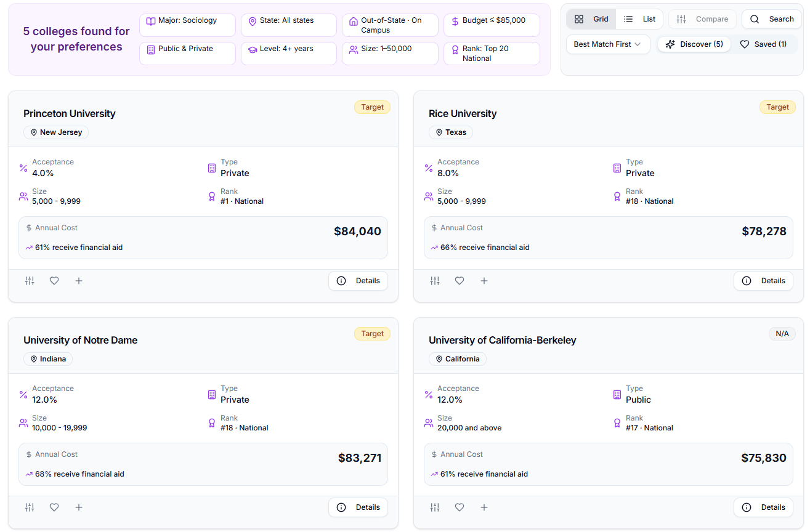Click compare sliders icon on Rice University card
This screenshot has width=810, height=532.
click(x=435, y=281)
